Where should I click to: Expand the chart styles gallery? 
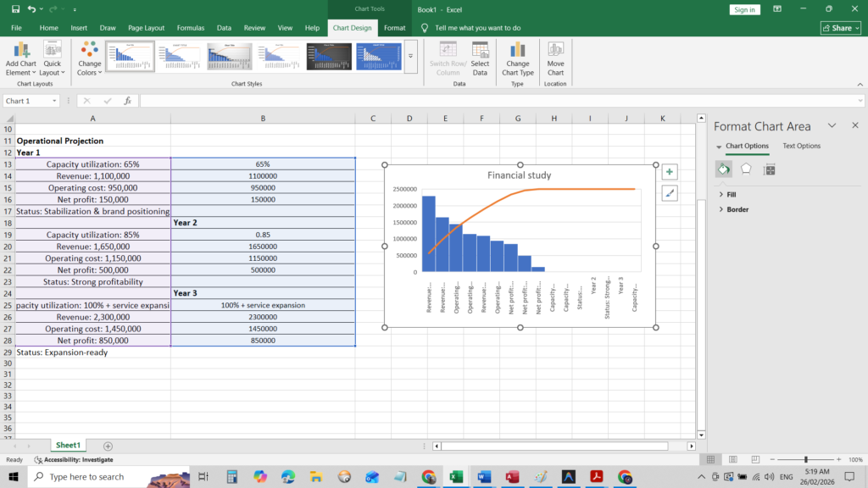point(410,57)
